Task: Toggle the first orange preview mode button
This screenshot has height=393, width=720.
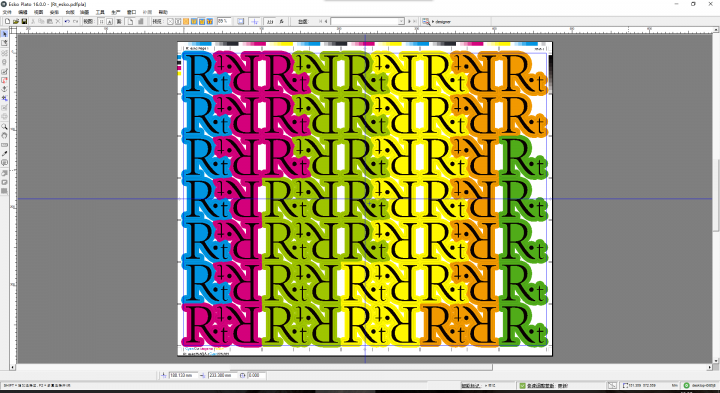Action: coord(186,22)
